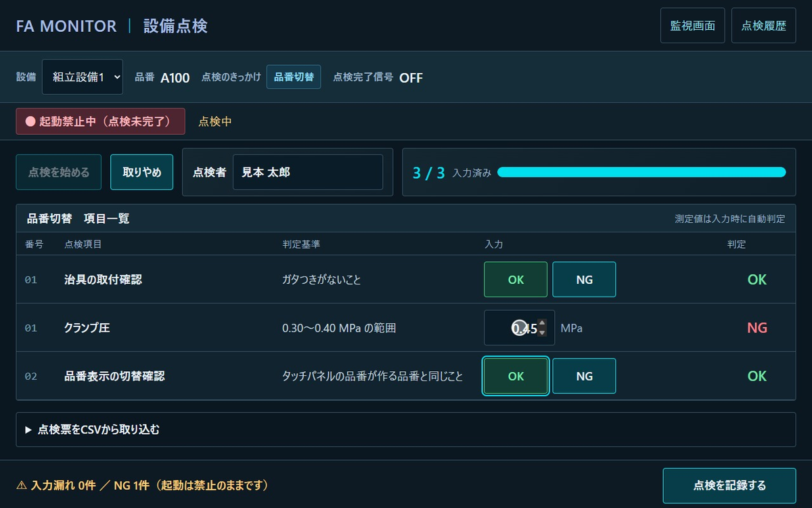Set 品番表示の切替確認 input to NG

(584, 376)
